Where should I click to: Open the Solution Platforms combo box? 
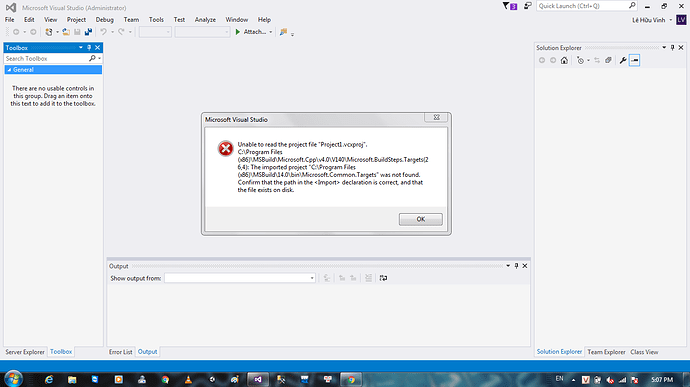coord(202,32)
